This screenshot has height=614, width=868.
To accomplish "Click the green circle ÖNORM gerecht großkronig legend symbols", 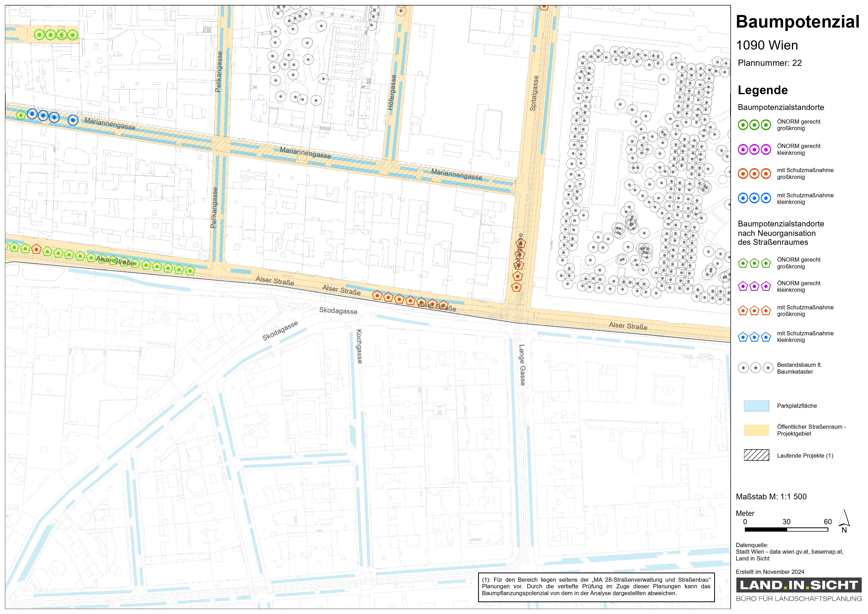I will click(x=754, y=125).
